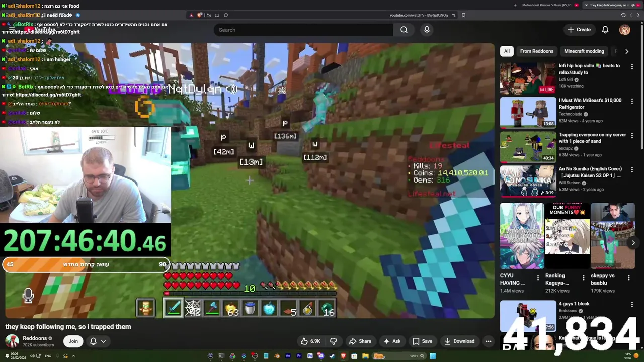This screenshot has height=362, width=644.
Task: Dislike the video with thumbs down
Action: pos(333,341)
